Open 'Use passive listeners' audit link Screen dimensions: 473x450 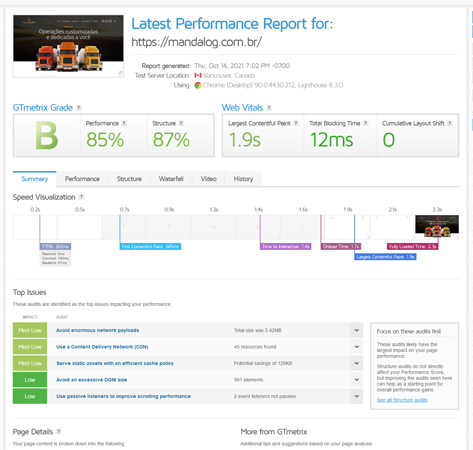point(123,396)
